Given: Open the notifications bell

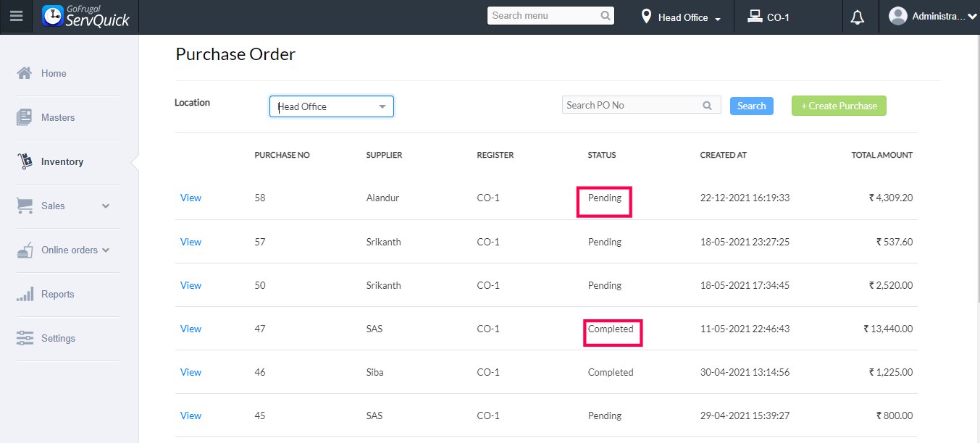Looking at the screenshot, I should point(858,17).
